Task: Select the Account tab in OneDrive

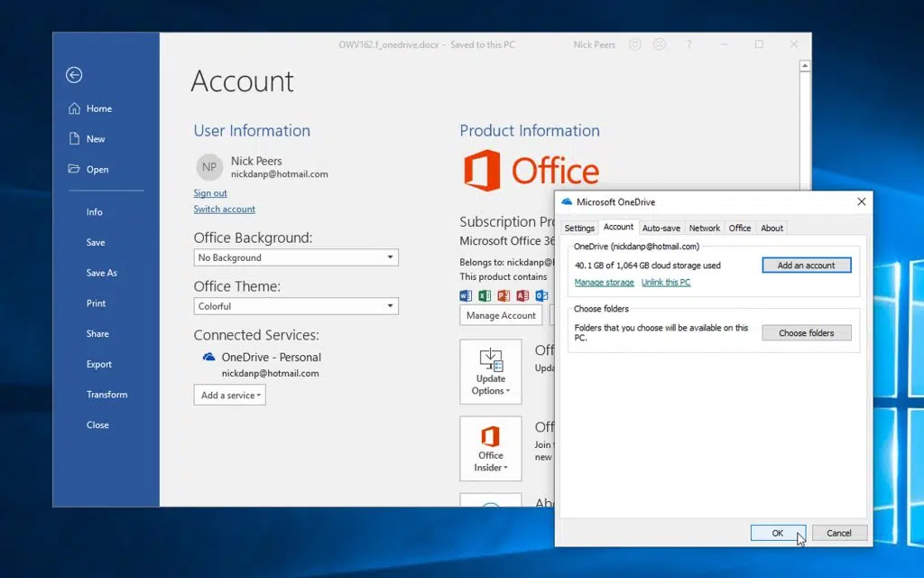Action: point(618,227)
